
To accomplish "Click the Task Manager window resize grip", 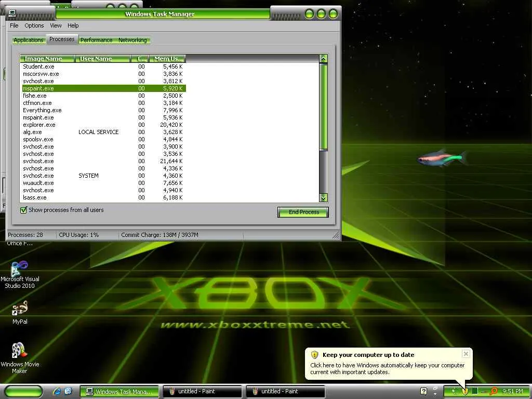I will [x=336, y=235].
